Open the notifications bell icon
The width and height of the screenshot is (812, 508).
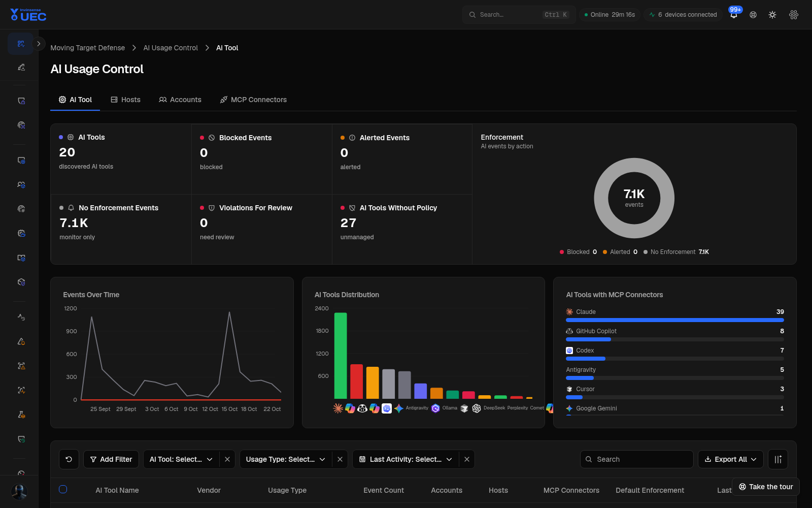point(734,15)
